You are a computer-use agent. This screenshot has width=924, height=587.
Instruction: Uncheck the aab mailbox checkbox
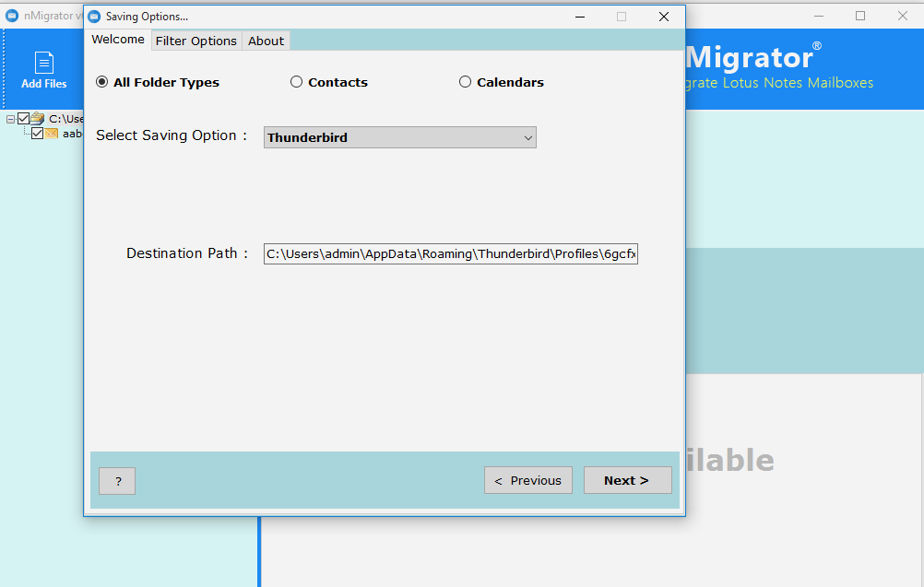coord(37,133)
